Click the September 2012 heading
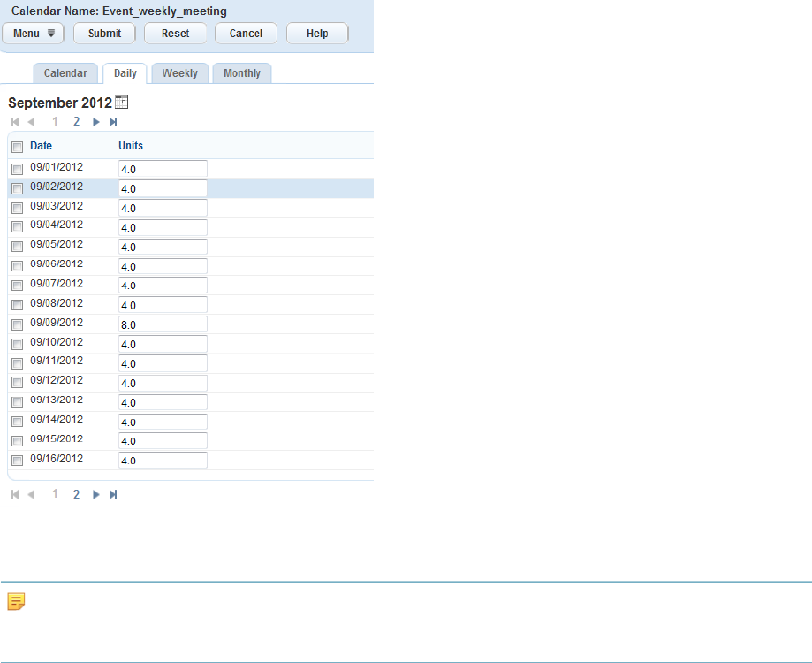This screenshot has height=663, width=812. click(60, 103)
